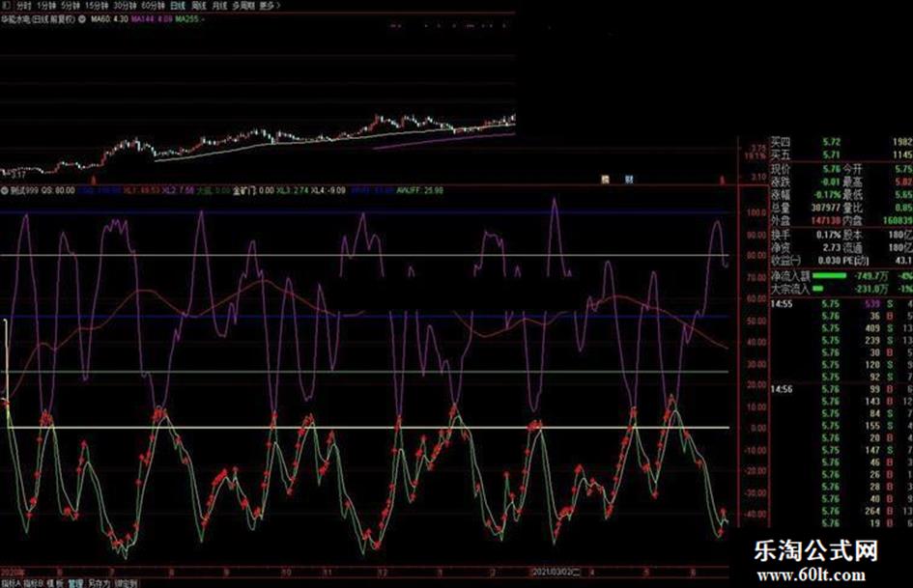Viewport: 913px width, 588px height.
Task: Select the 周线 weekly chart tab
Action: coord(199,5)
